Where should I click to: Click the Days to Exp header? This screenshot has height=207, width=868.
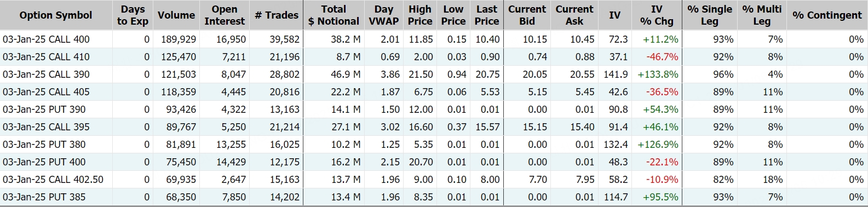click(x=133, y=15)
